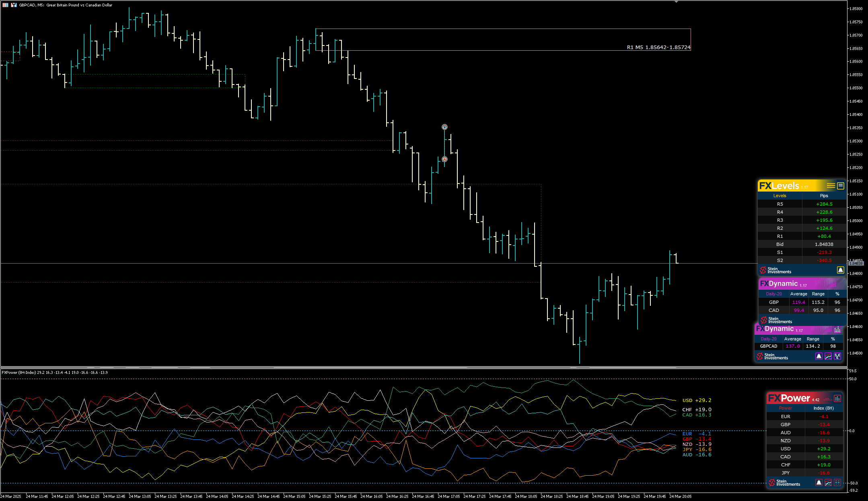Click chart grid icon in top-left corner
Screen dimensions: 868x501
point(5,5)
